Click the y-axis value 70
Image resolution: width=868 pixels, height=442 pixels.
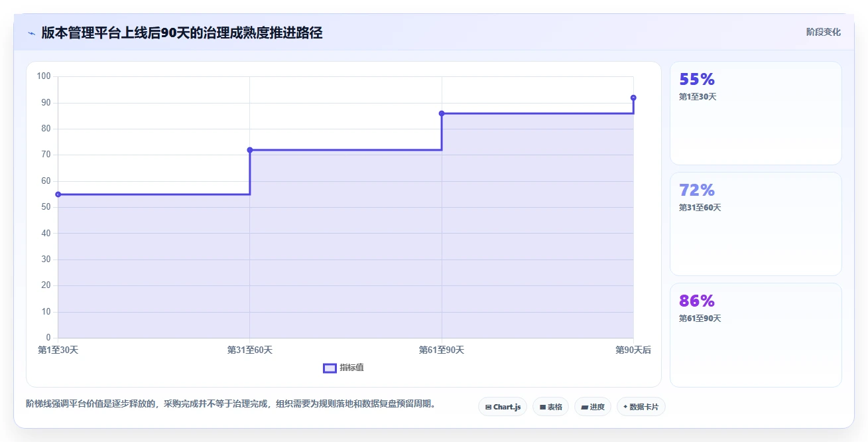(46, 155)
